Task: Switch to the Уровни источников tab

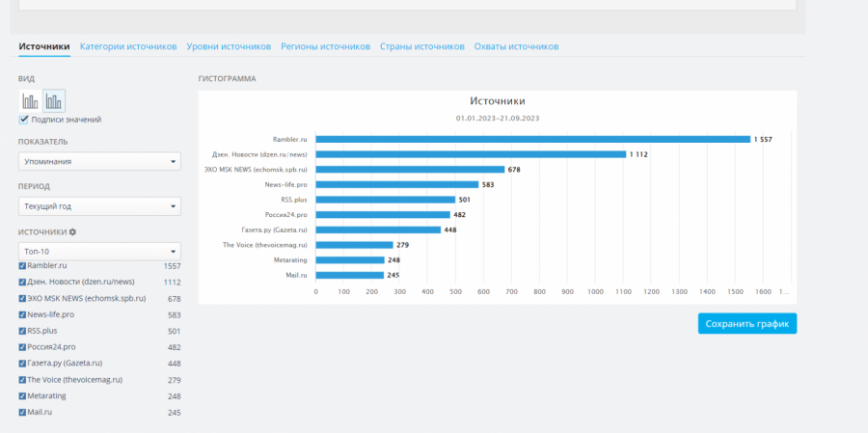Action: coord(229,46)
